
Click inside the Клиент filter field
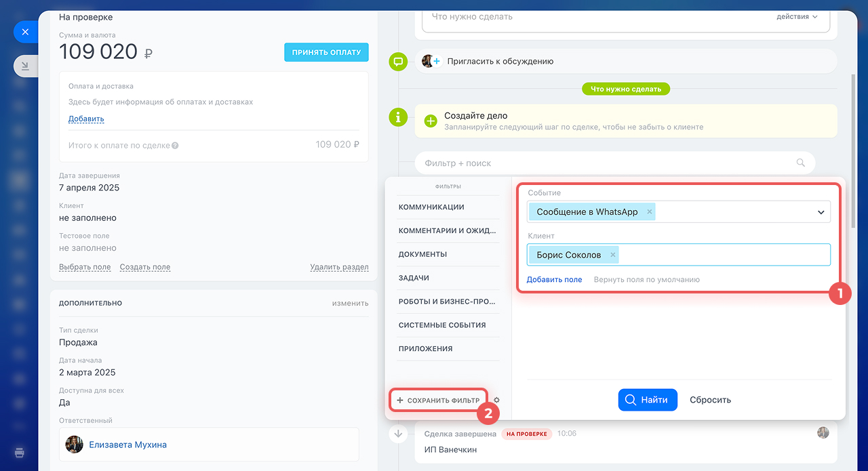[x=679, y=255]
